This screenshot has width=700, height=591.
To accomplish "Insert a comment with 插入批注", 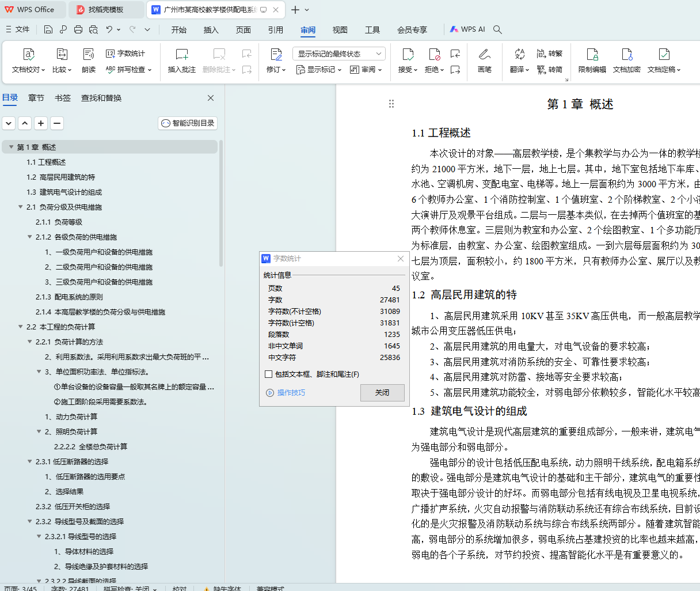I will click(182, 60).
